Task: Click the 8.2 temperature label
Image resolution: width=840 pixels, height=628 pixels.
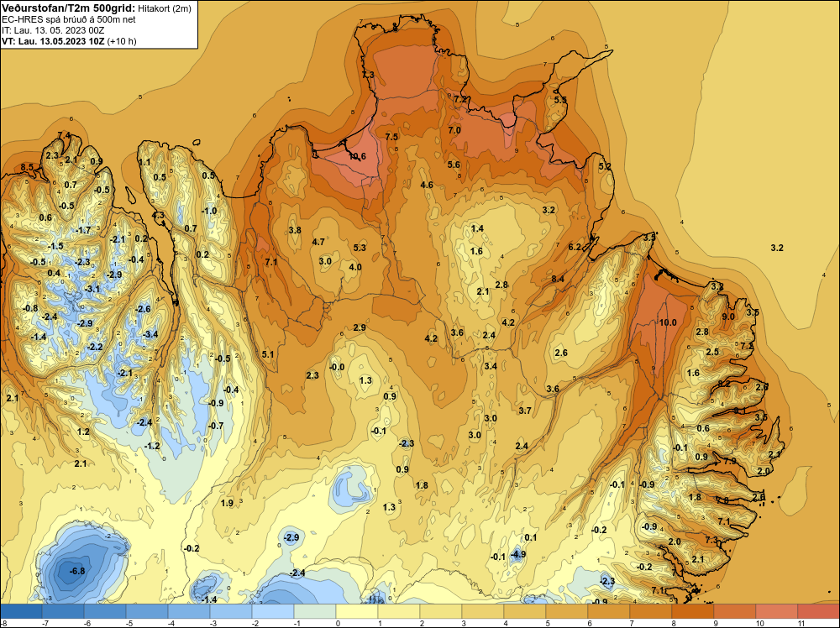Action: 724,384
